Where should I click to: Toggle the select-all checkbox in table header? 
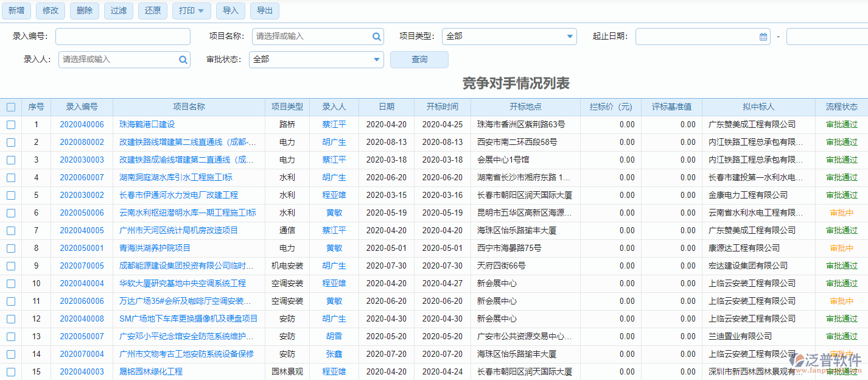[10, 107]
